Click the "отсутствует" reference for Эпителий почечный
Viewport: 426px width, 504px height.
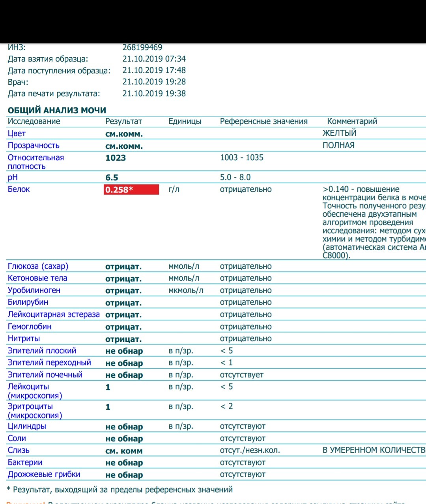(241, 375)
